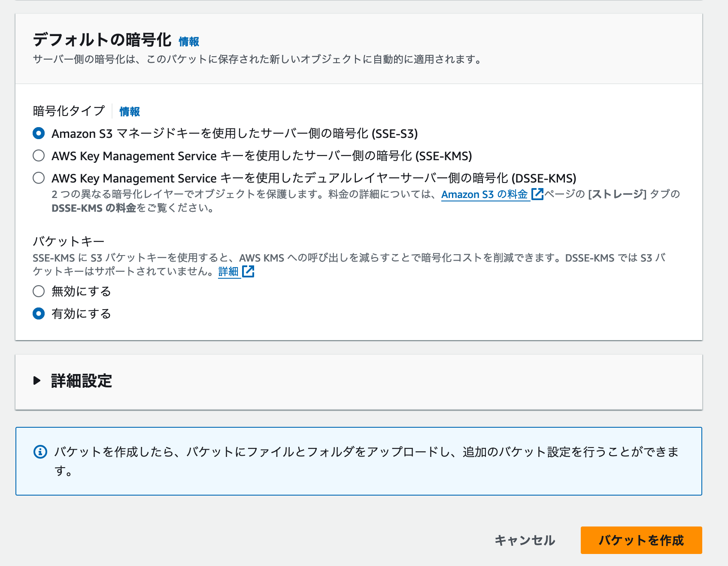Click the キャンセル button

(524, 541)
